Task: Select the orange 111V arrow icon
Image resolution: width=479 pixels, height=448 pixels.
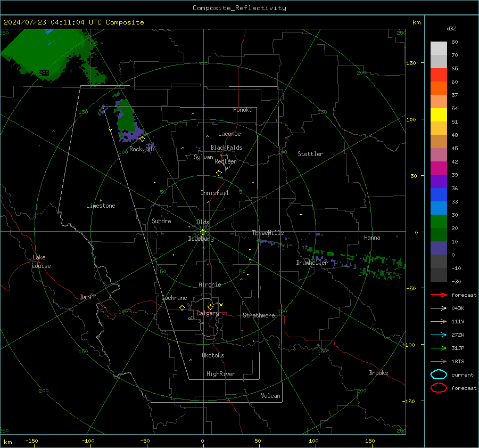Action: [x=439, y=321]
